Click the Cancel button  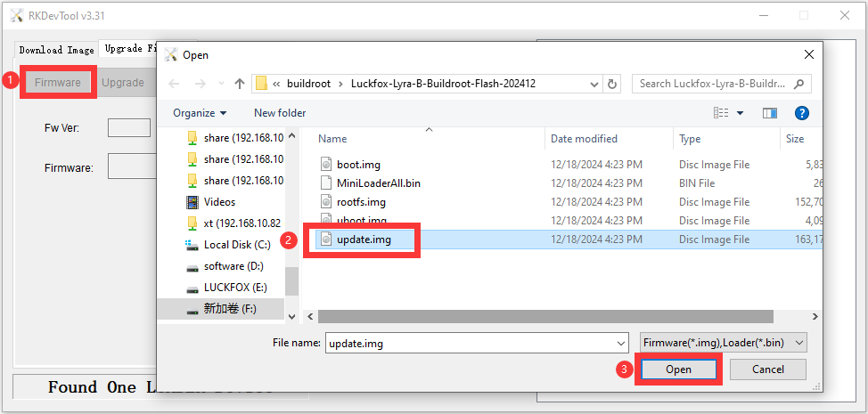click(767, 369)
